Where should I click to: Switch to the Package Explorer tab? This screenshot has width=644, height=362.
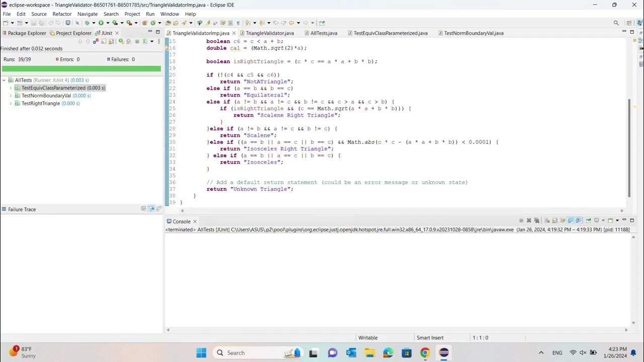click(24, 33)
